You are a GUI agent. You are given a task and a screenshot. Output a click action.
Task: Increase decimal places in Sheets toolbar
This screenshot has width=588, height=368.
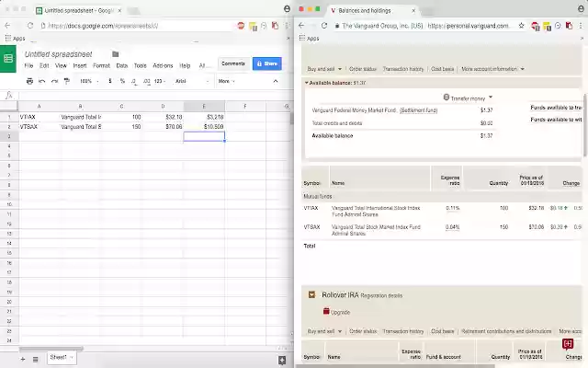(x=147, y=81)
